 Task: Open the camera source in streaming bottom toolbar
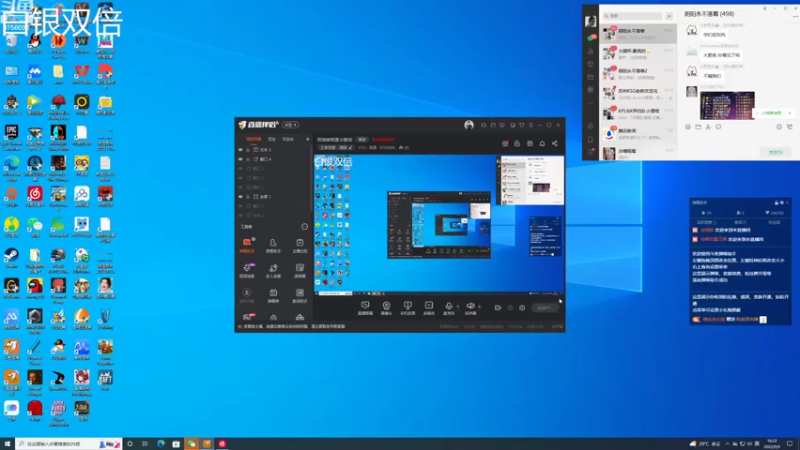click(386, 306)
